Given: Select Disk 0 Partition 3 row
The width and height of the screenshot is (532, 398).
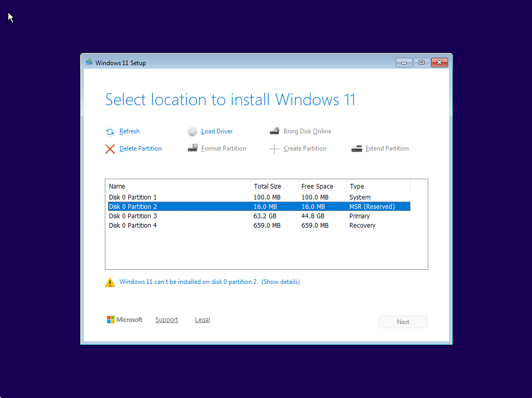Looking at the screenshot, I should [x=259, y=216].
